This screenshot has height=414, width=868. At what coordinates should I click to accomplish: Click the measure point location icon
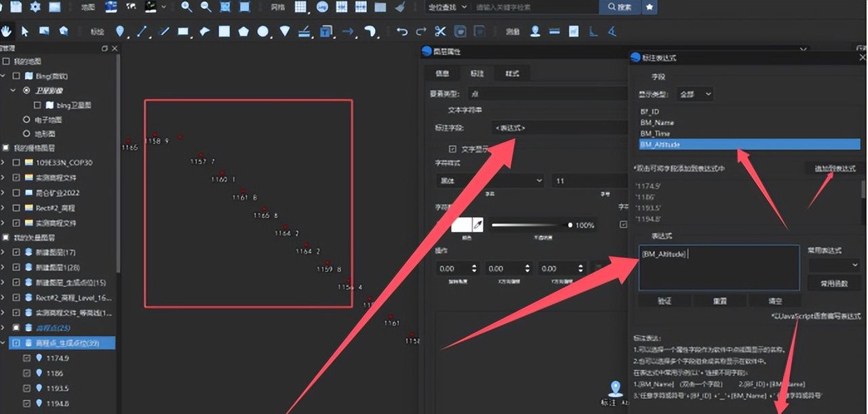535,31
